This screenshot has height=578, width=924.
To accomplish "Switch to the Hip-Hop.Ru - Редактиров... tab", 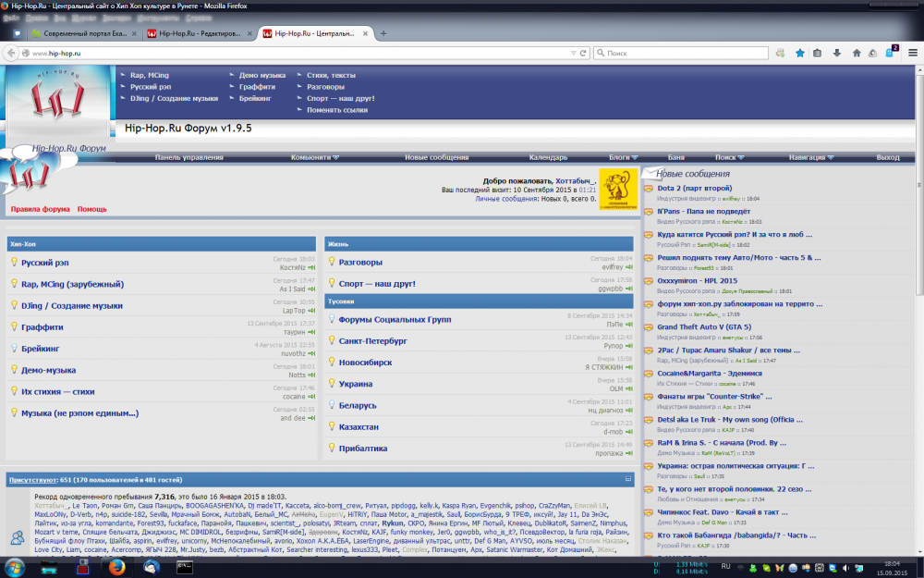I will click(x=200, y=33).
